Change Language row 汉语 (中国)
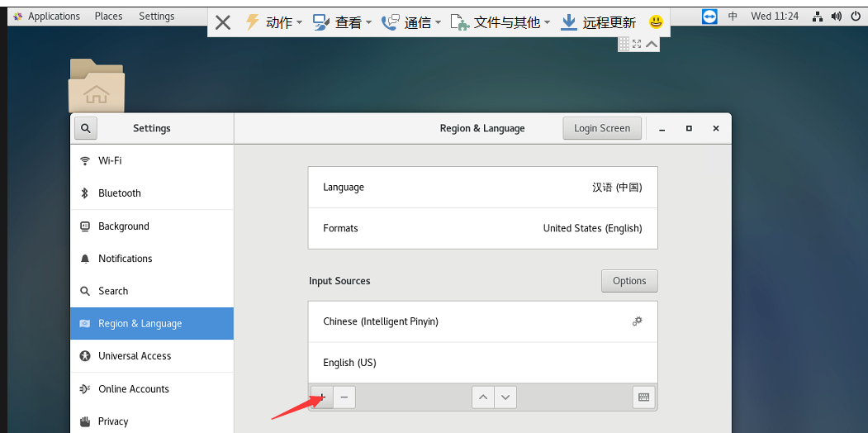Image resolution: width=868 pixels, height=433 pixels. [x=482, y=187]
